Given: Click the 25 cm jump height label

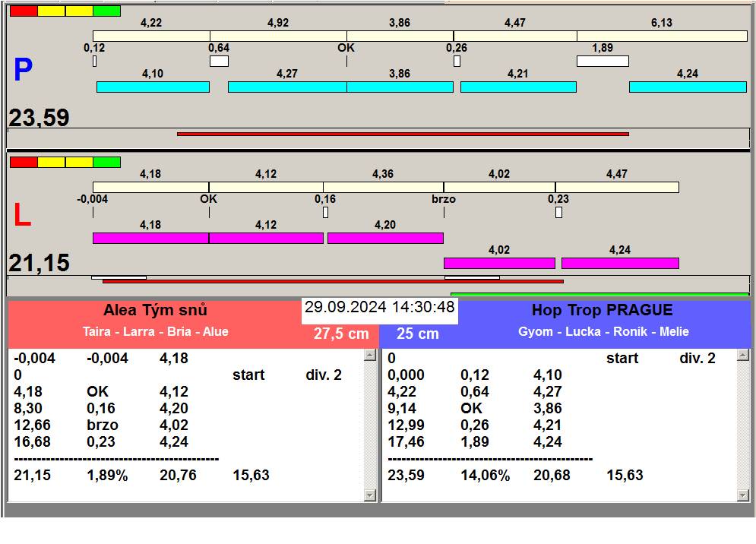Looking at the screenshot, I should 417,334.
